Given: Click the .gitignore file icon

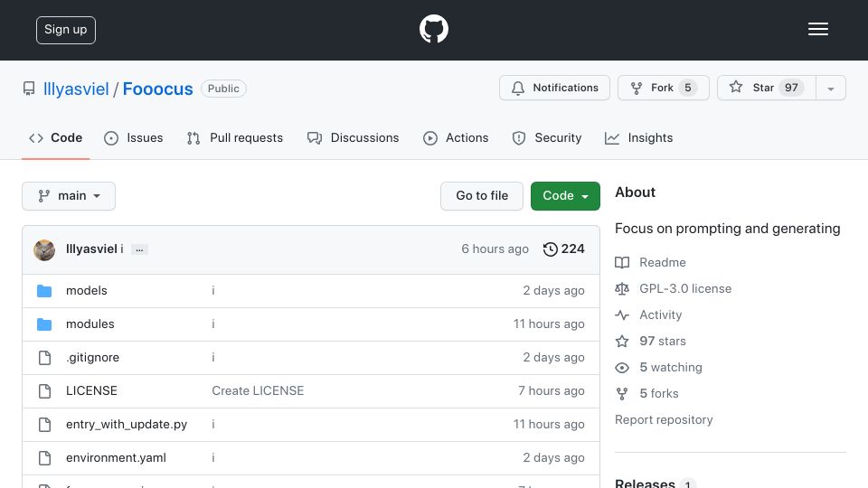Looking at the screenshot, I should 45,358.
